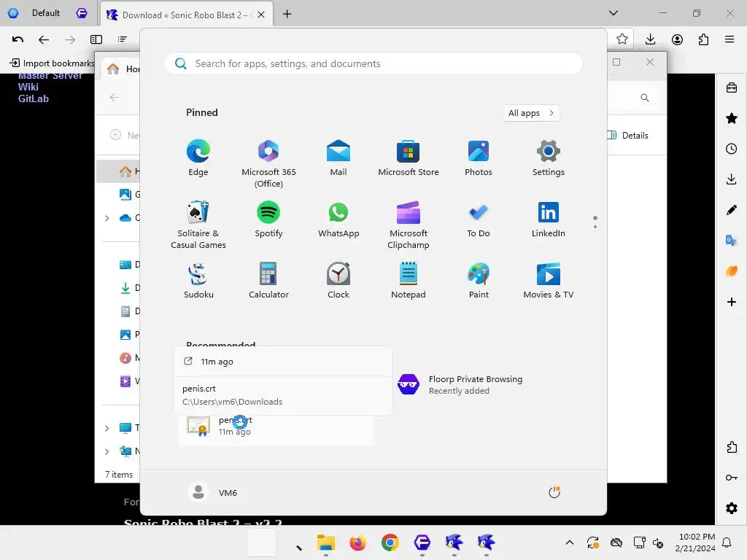
Task: Open the Wiki link on the page
Action: pos(28,87)
